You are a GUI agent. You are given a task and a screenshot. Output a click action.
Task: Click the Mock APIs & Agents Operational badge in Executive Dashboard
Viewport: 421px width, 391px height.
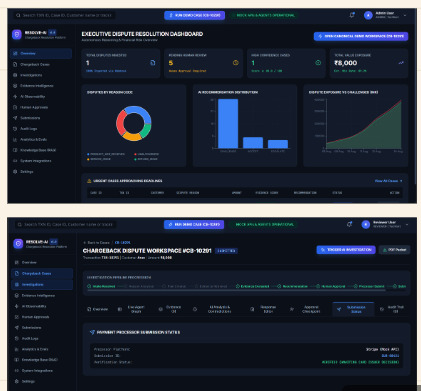click(263, 15)
